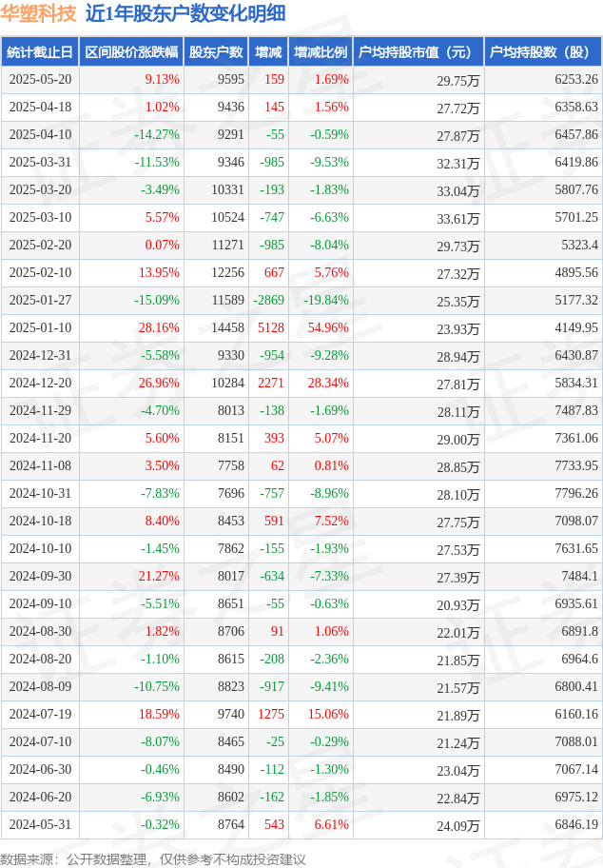This screenshot has width=603, height=868.
Task: Click the 华塑科技 title text
Action: point(38,13)
